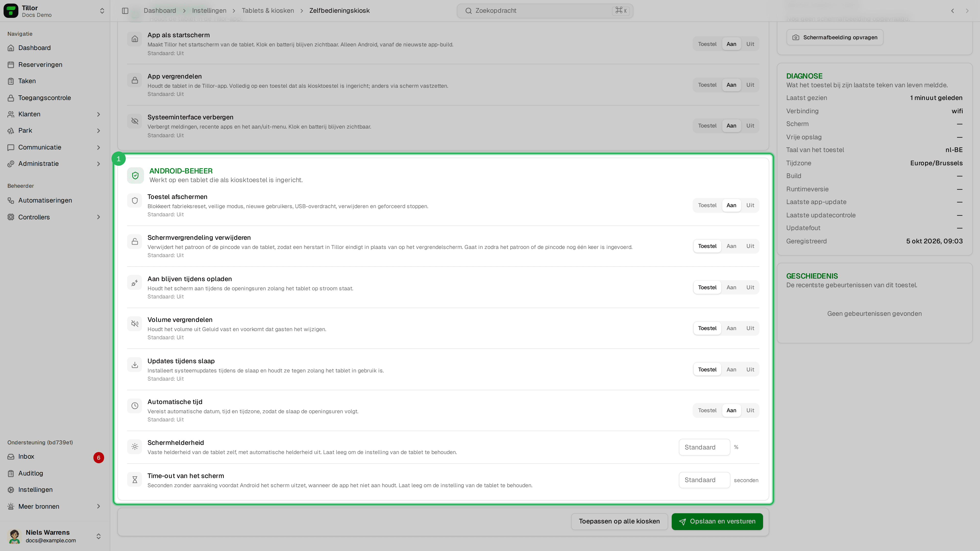The height and width of the screenshot is (551, 980).
Task: Go to Tablets & kiosken breadcrumb
Action: click(x=268, y=11)
